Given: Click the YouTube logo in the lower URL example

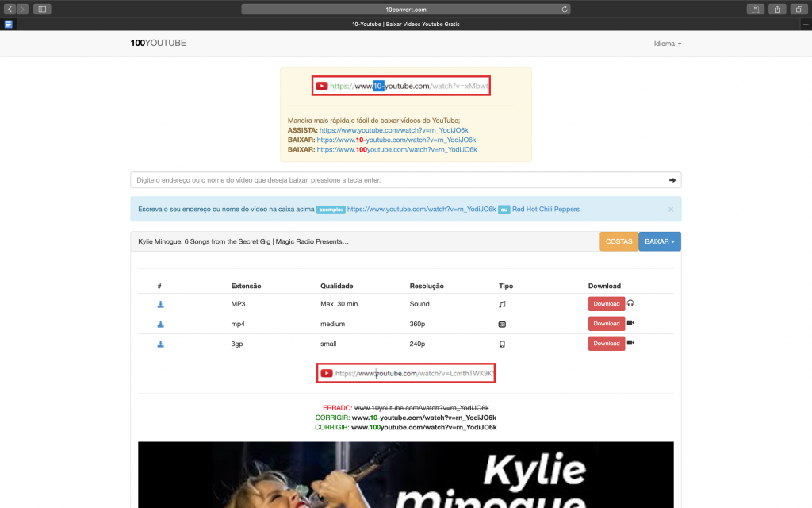Looking at the screenshot, I should coord(326,373).
